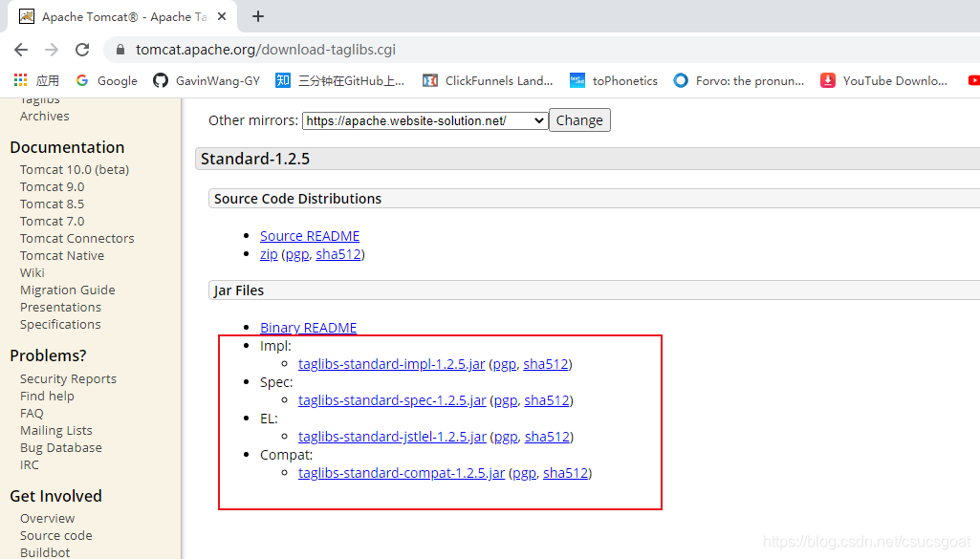Open the toPhonetics bookmark
Image resolution: width=980 pixels, height=559 pixels.
[614, 80]
